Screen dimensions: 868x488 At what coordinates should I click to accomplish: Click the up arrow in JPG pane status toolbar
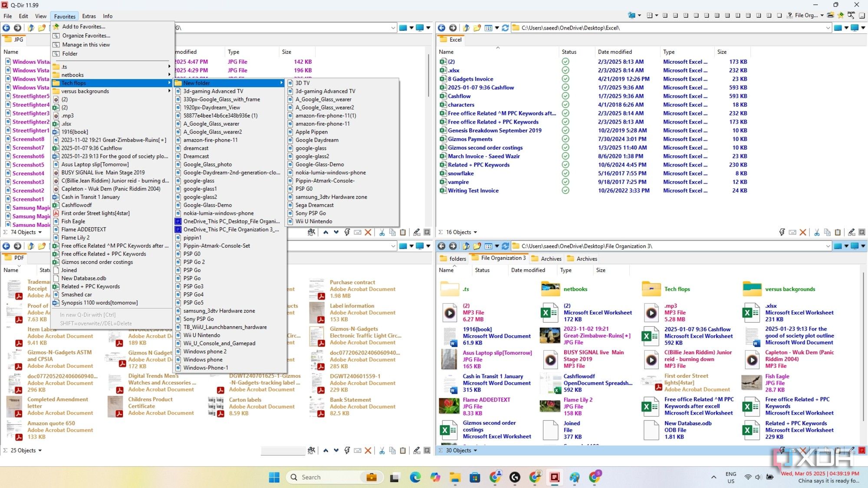325,232
